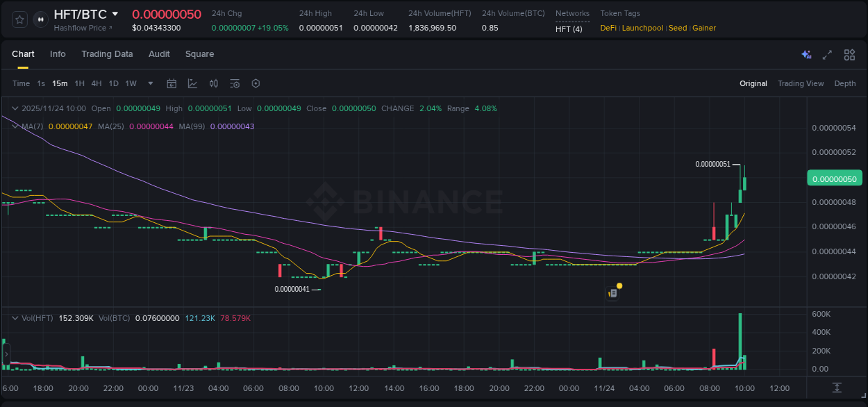Viewport: 868px width, 407px height.
Task: Select the 15m timeframe interval
Action: tap(60, 83)
